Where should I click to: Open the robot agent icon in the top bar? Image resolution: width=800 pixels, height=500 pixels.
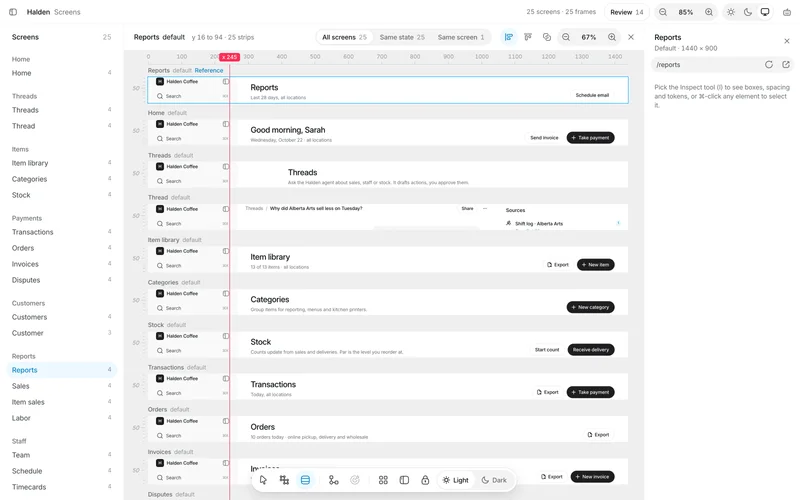[787, 12]
